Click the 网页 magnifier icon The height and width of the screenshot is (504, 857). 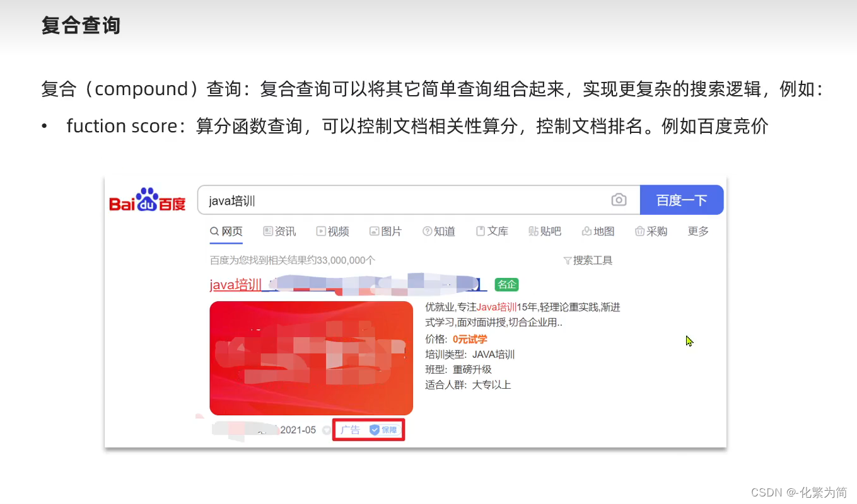click(214, 232)
